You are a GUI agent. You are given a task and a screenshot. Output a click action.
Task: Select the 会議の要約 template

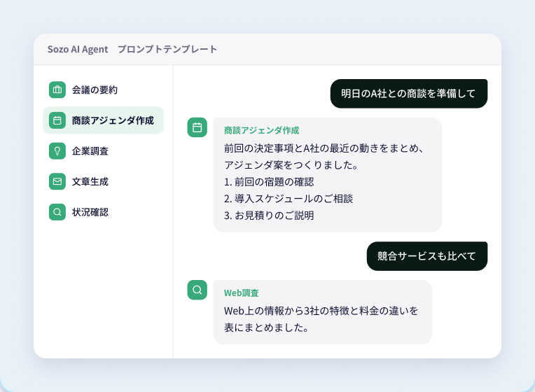pyautogui.click(x=103, y=90)
